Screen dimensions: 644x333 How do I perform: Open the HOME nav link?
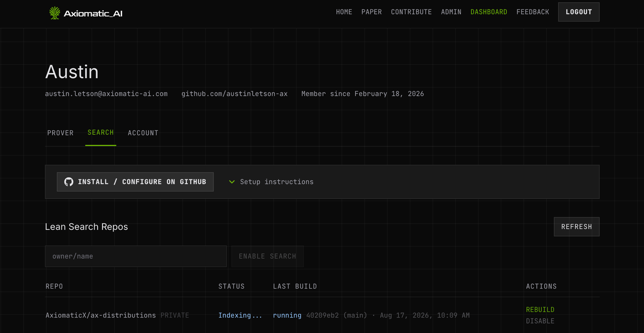tap(344, 12)
